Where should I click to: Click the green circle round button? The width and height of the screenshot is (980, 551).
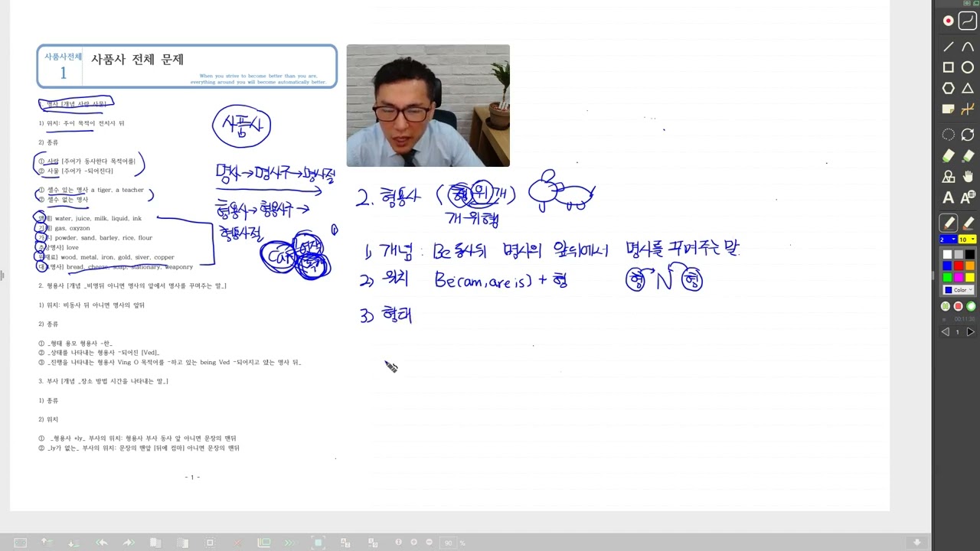coord(971,306)
